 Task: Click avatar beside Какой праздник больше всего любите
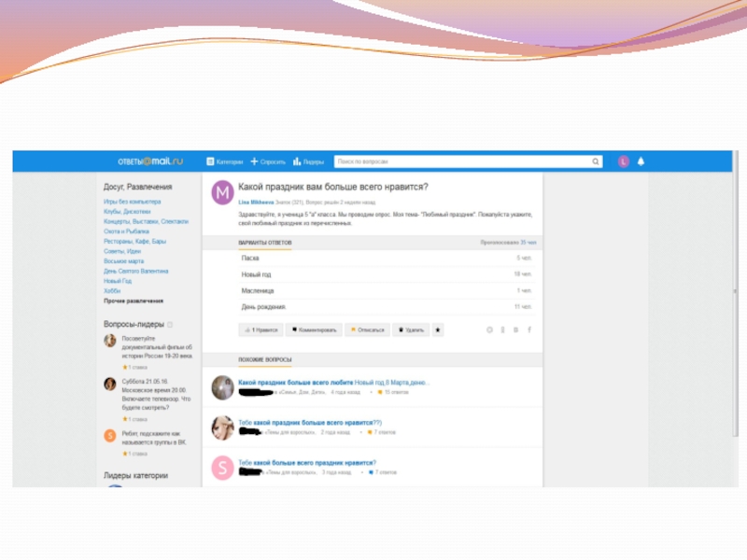(x=222, y=387)
